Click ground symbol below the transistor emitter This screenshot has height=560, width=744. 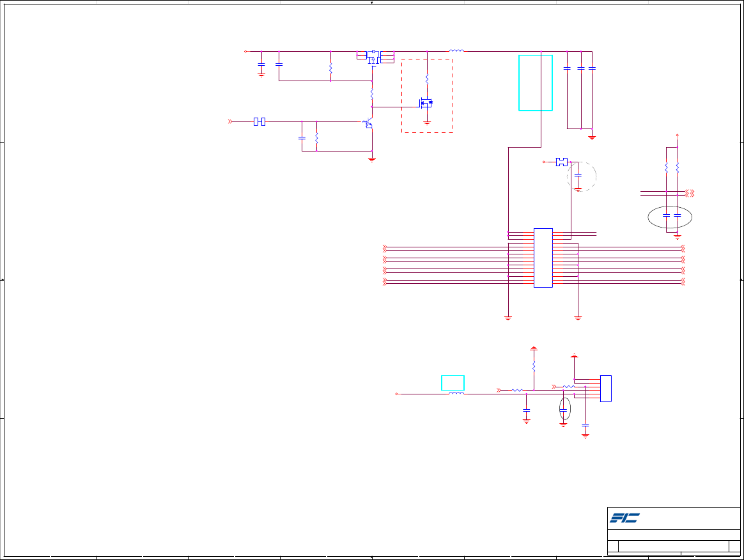(x=372, y=160)
